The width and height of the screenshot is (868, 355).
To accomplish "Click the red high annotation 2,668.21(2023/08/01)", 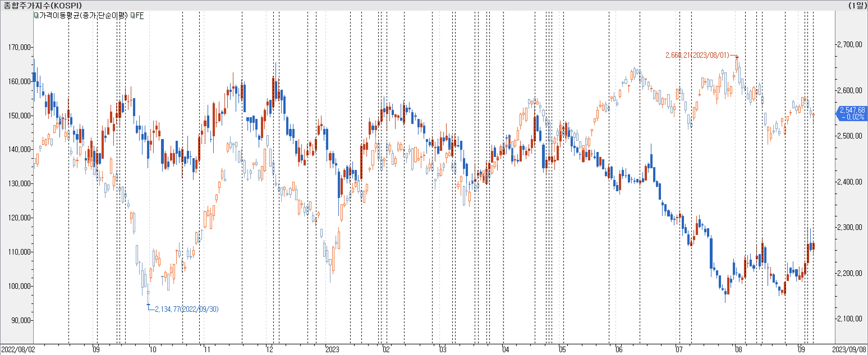I will tap(697, 55).
